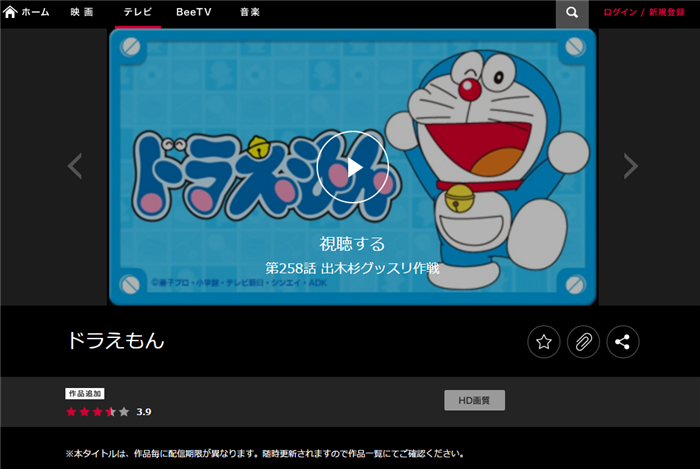
Task: Click the 視聴する watch label
Action: point(352,244)
